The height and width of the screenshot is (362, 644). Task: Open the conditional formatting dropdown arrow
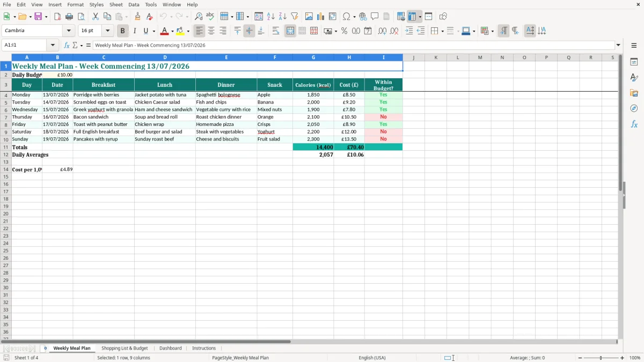pyautogui.click(x=492, y=31)
